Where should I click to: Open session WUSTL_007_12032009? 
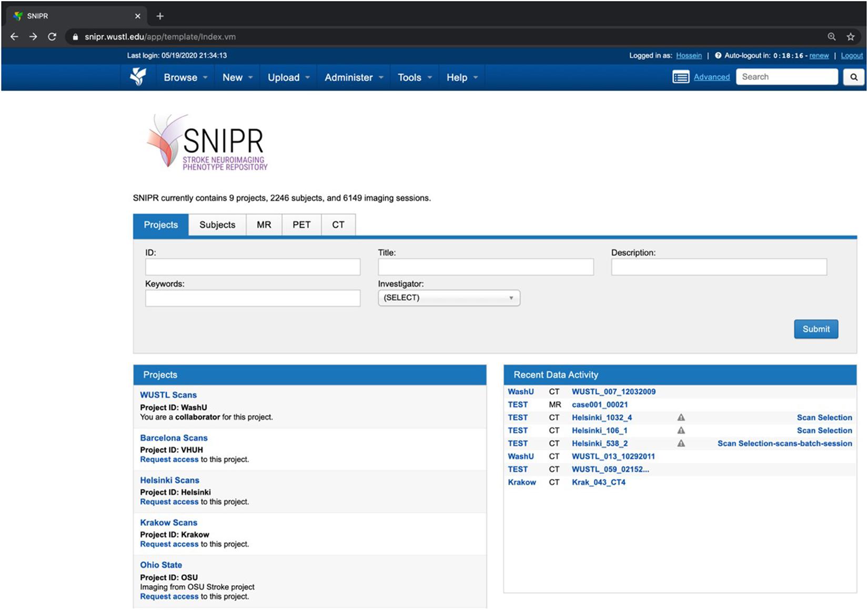coord(614,392)
